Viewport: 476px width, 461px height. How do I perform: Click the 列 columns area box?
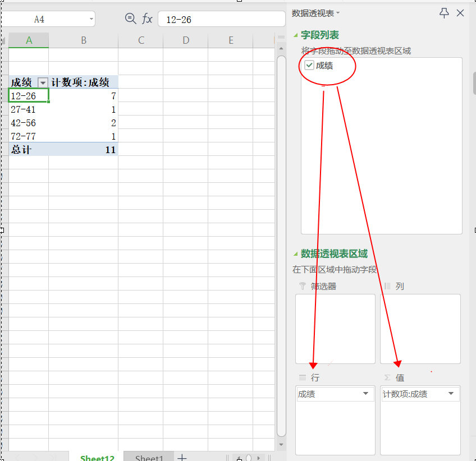[420, 329]
